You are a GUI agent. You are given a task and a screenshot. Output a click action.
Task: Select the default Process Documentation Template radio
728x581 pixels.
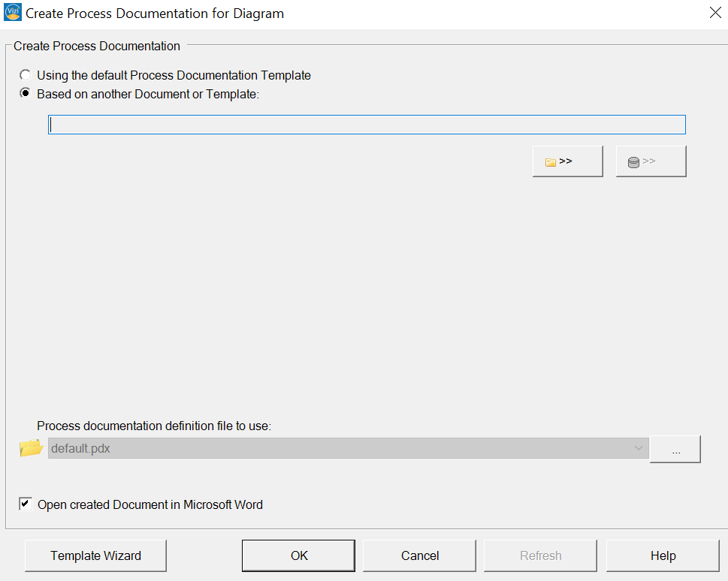25,75
